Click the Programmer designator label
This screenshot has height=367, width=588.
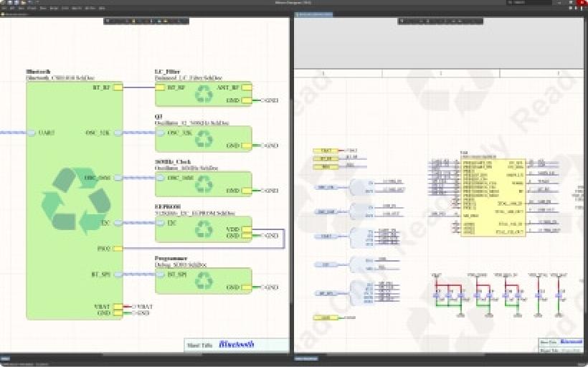tap(171, 258)
